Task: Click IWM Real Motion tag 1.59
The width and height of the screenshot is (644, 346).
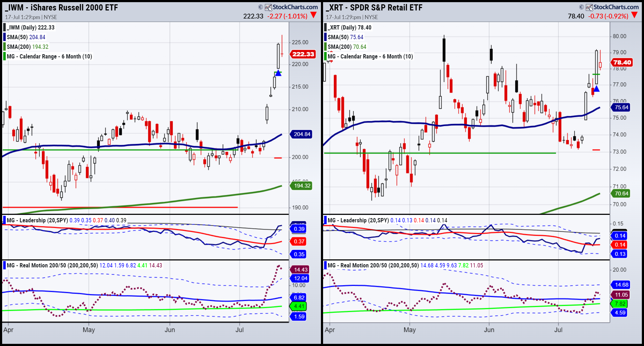Action: click(x=299, y=316)
